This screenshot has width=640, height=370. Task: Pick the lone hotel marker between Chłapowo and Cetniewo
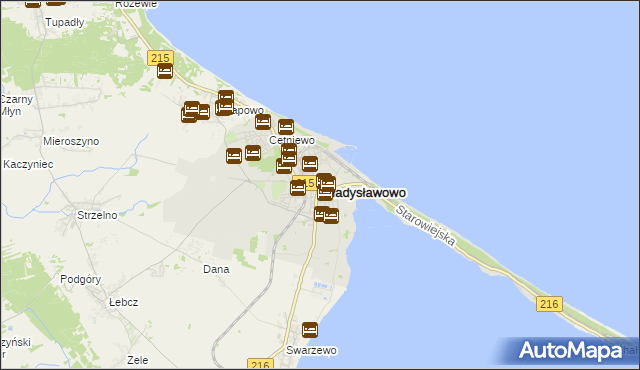click(x=263, y=122)
